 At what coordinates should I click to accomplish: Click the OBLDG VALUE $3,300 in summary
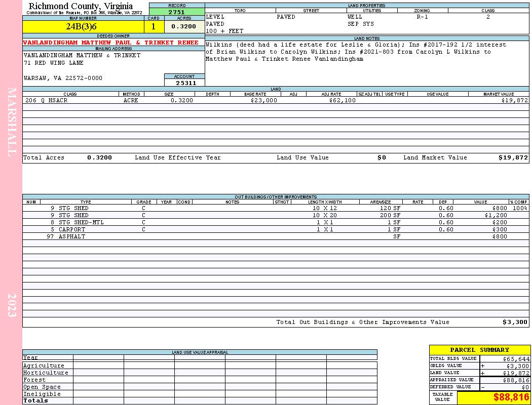pos(518,366)
